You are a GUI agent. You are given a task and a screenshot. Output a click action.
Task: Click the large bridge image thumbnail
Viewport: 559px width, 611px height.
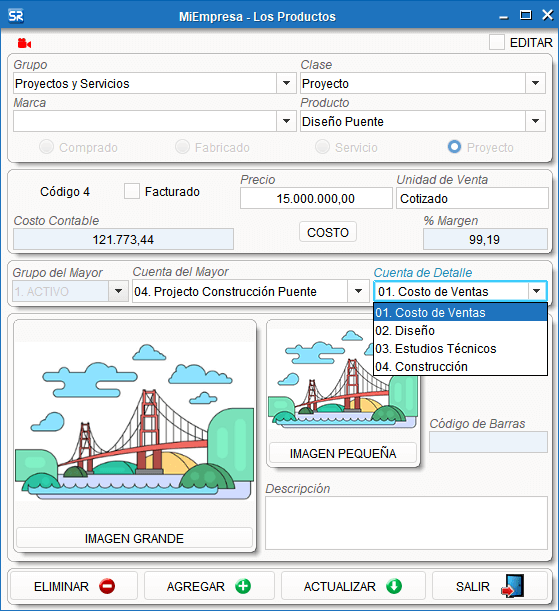pyautogui.click(x=134, y=423)
